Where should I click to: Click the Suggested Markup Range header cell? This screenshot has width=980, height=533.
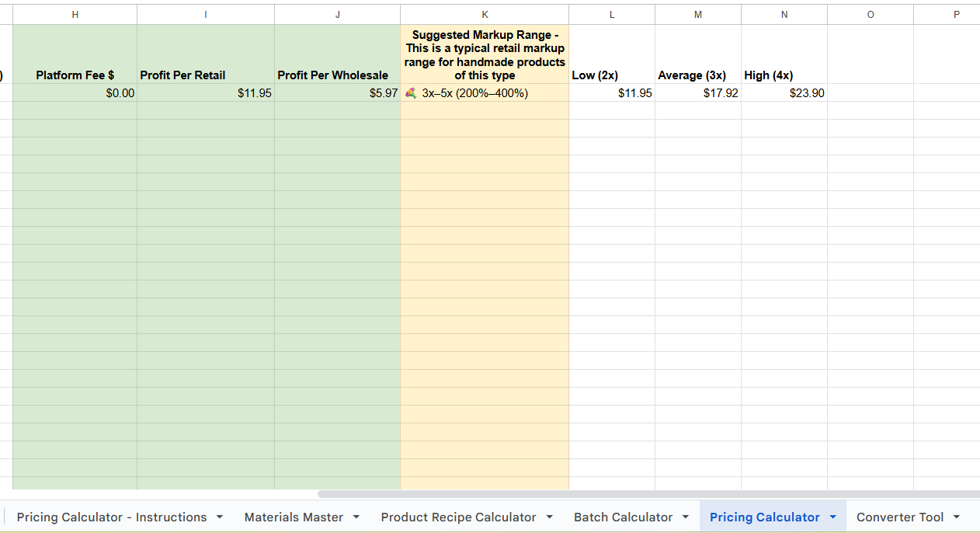[x=485, y=54]
